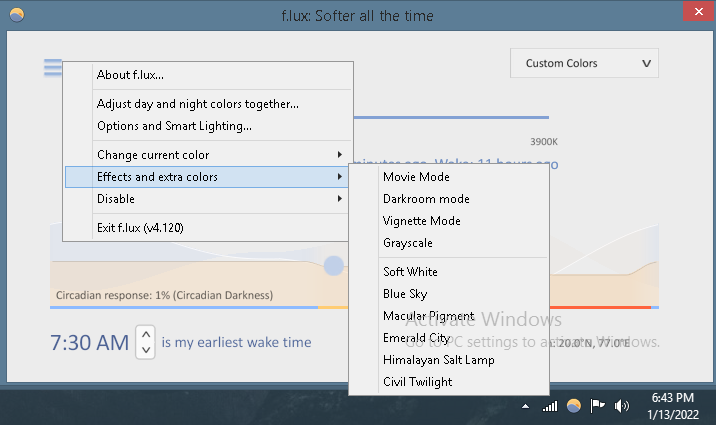Select Vignette Mode
Image resolution: width=716 pixels, height=425 pixels.
pyautogui.click(x=449, y=220)
